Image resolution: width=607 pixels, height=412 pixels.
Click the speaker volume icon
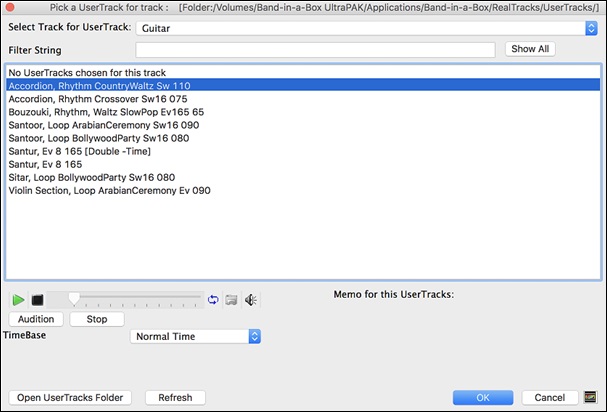click(251, 299)
